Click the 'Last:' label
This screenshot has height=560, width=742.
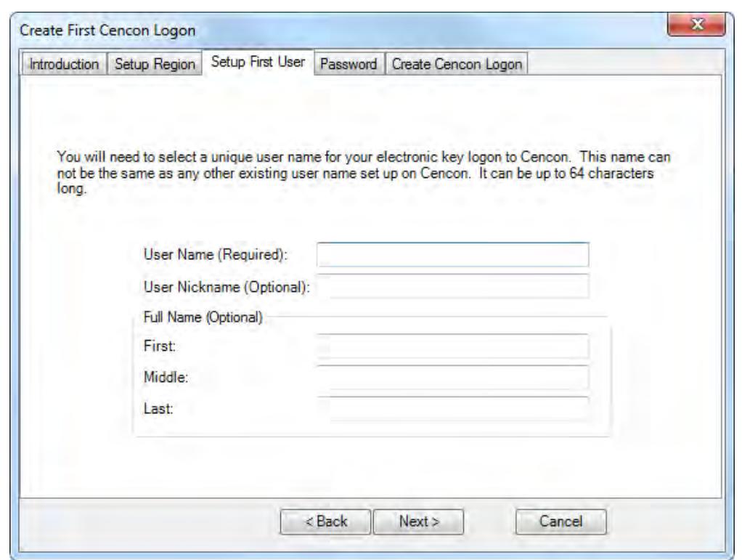pos(158,408)
